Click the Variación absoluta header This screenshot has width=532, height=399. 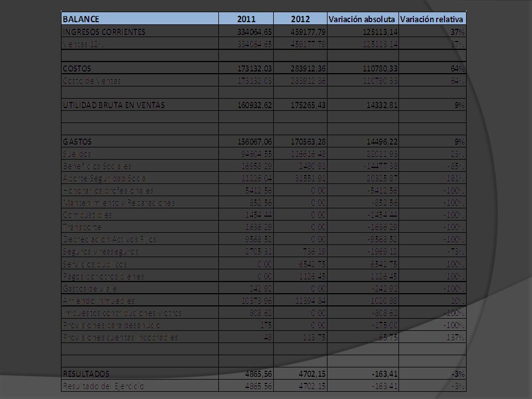click(x=362, y=19)
